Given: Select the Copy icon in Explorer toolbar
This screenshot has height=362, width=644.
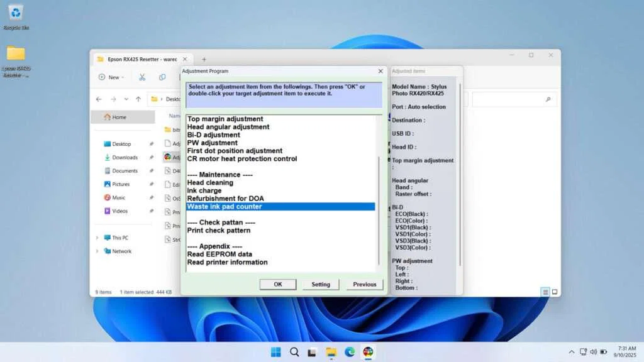Looking at the screenshot, I should [x=162, y=77].
